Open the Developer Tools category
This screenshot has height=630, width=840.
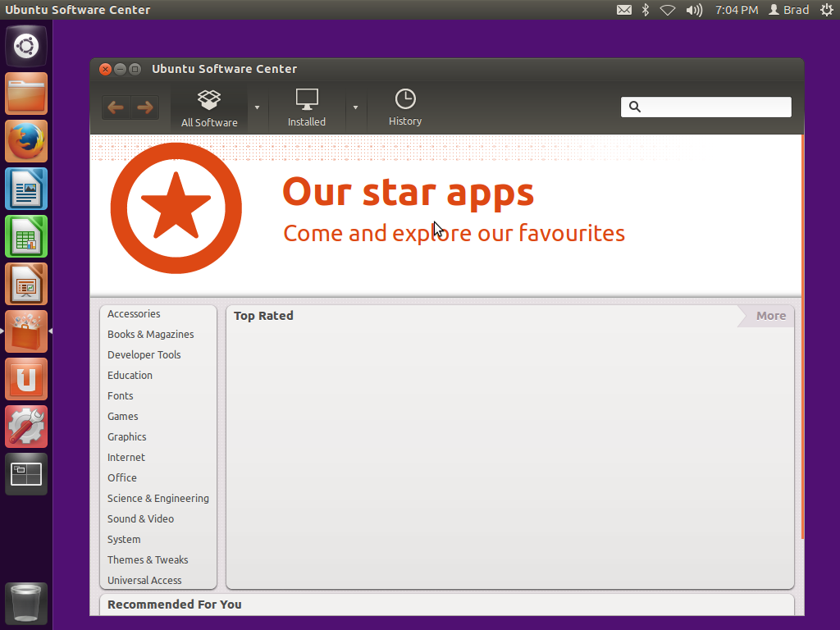click(x=144, y=354)
